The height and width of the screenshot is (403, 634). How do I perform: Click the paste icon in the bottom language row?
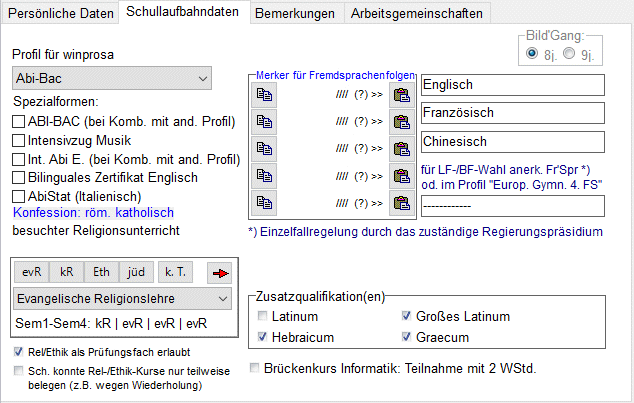(x=401, y=203)
